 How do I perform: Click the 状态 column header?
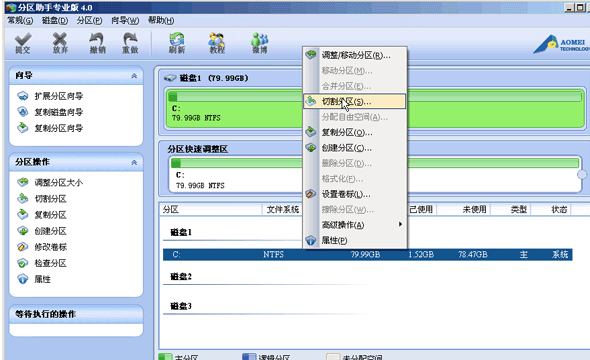click(559, 210)
